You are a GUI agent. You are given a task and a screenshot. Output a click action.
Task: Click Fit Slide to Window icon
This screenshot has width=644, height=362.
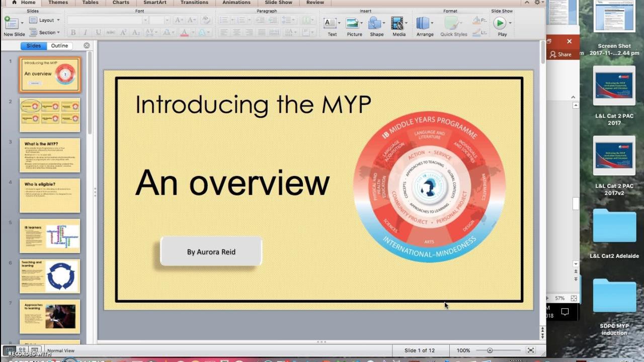(x=530, y=350)
